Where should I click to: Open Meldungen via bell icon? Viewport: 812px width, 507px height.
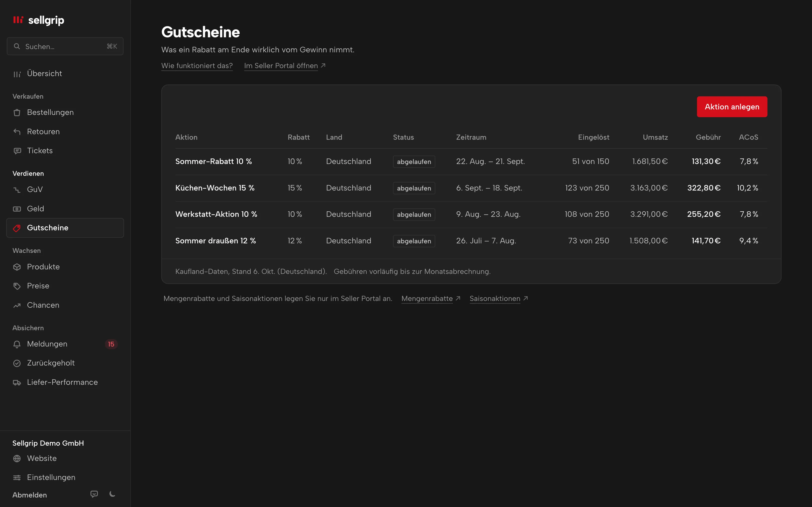point(17,344)
